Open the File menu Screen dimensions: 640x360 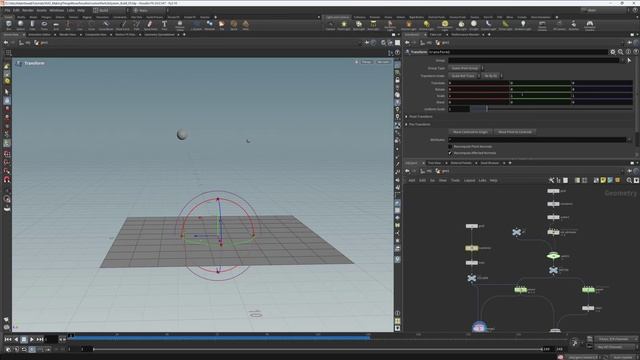(x=7, y=10)
